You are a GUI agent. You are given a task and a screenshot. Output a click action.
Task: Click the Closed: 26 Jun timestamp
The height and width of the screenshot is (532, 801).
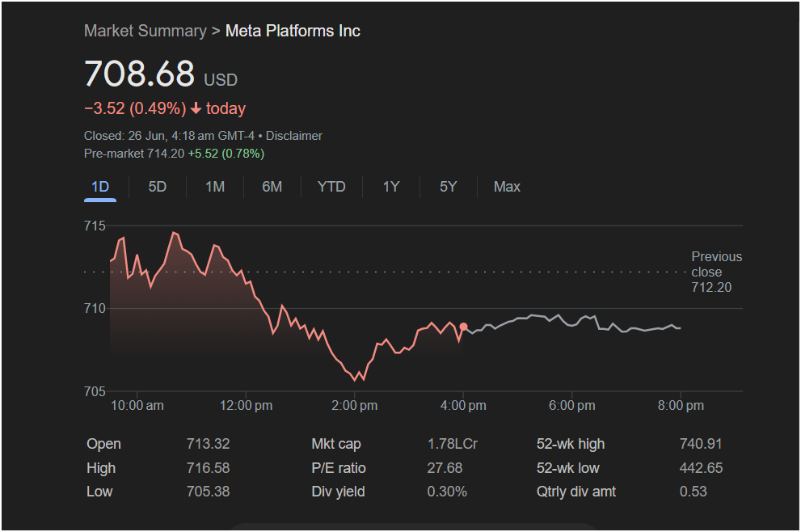pyautogui.click(x=169, y=136)
